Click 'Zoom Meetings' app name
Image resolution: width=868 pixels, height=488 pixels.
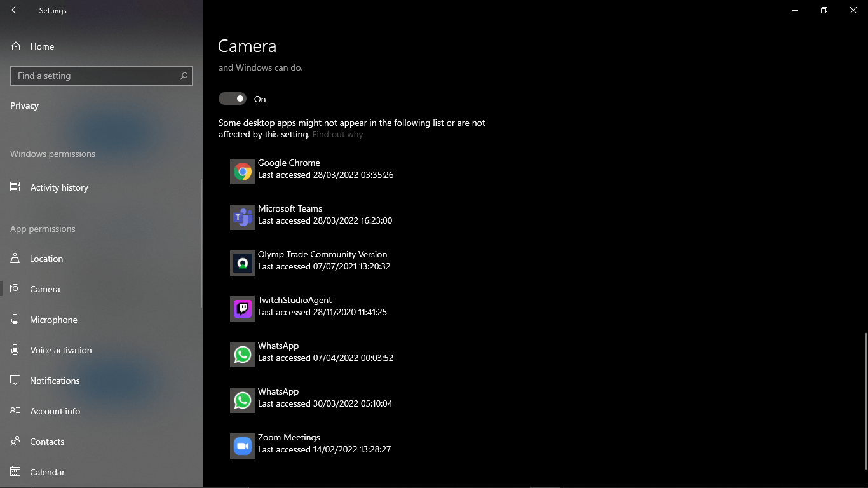point(289,437)
